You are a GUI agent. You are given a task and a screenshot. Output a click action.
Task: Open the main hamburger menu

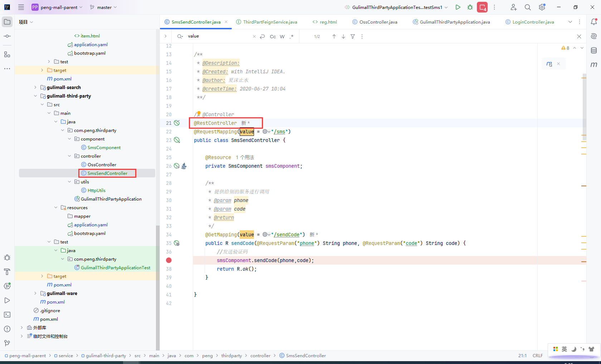click(21, 7)
